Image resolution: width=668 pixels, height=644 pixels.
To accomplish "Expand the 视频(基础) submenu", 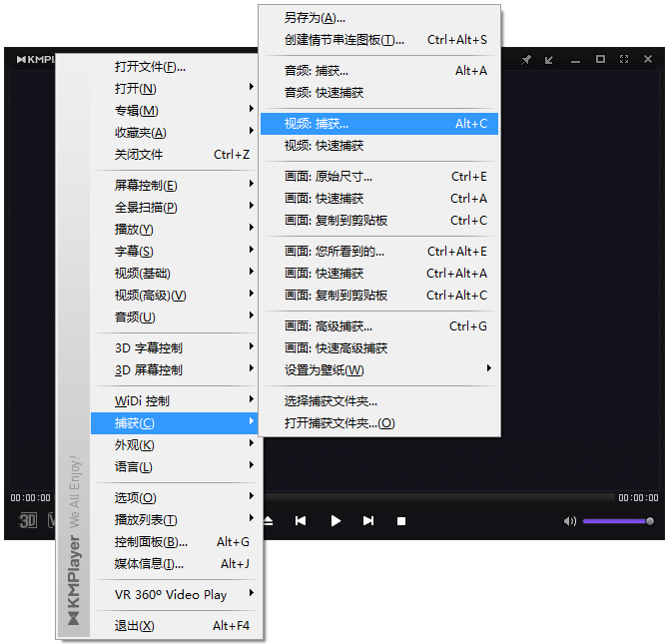I will (x=175, y=274).
